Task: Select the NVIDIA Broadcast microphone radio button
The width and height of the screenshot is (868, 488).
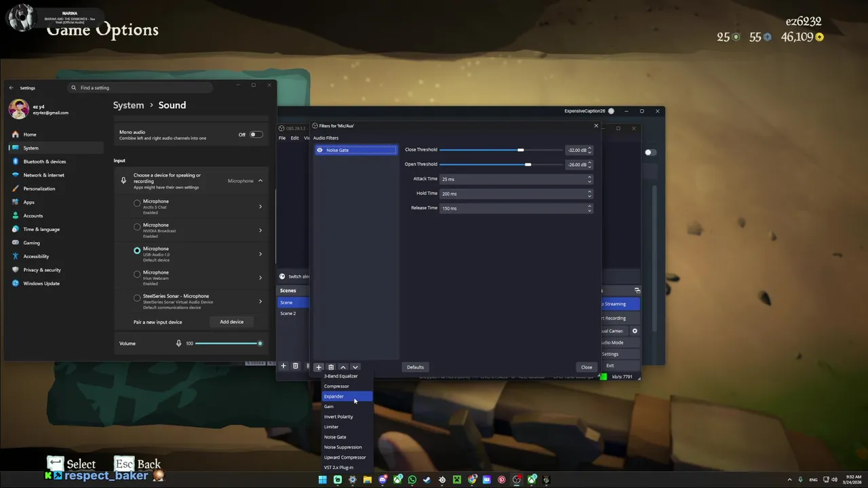Action: 137,227
